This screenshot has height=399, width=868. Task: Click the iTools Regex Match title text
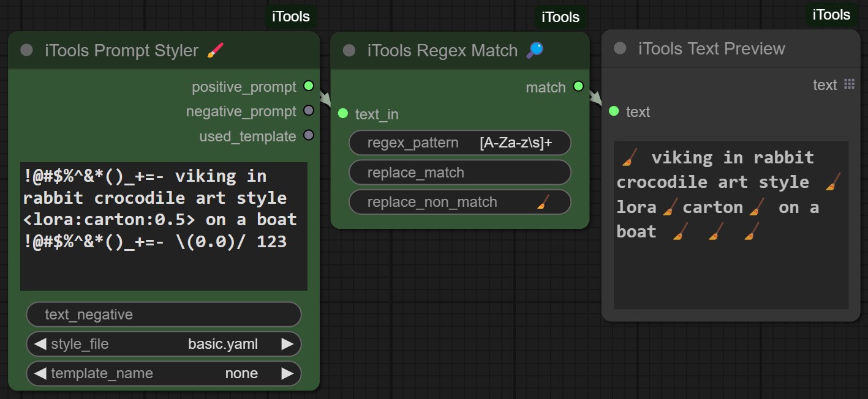click(442, 50)
